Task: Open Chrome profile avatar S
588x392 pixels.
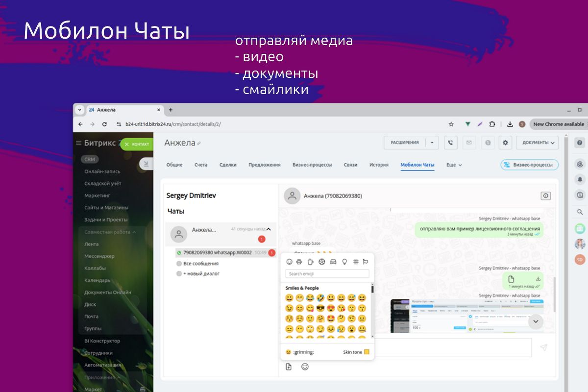Action: pyautogui.click(x=522, y=124)
